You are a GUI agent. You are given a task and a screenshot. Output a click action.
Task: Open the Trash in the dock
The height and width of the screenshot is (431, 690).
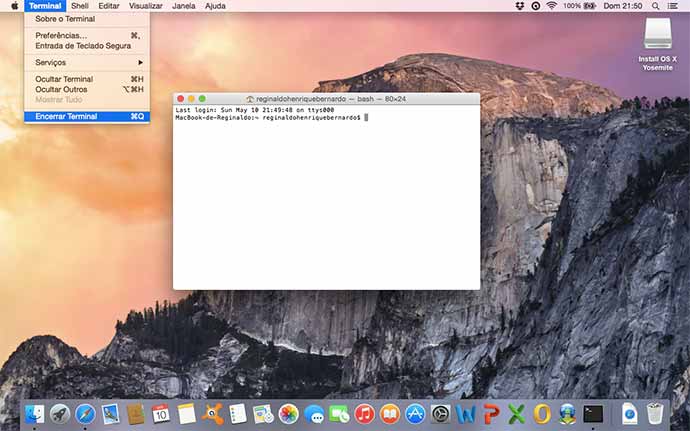point(655,413)
